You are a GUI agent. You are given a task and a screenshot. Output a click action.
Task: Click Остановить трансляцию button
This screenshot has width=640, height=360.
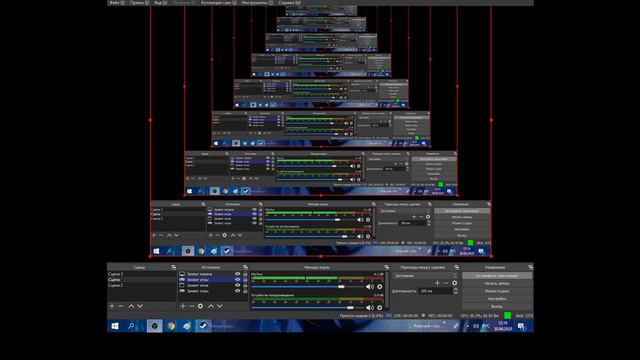(x=497, y=276)
